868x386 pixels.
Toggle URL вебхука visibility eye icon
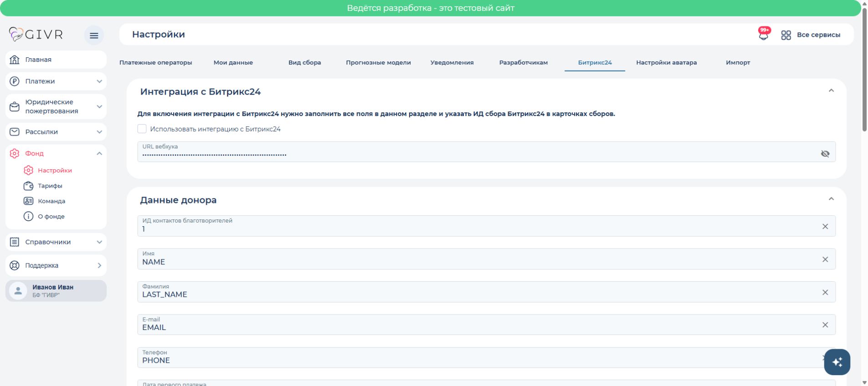point(825,154)
